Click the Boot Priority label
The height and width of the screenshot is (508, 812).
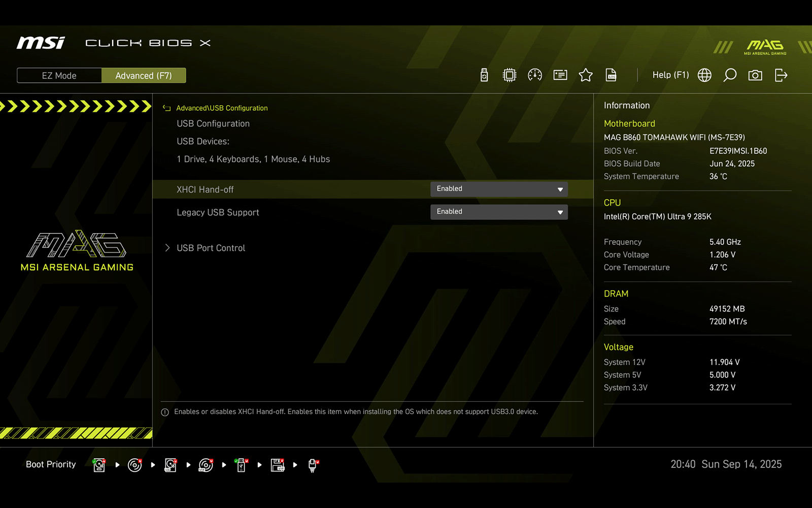51,464
